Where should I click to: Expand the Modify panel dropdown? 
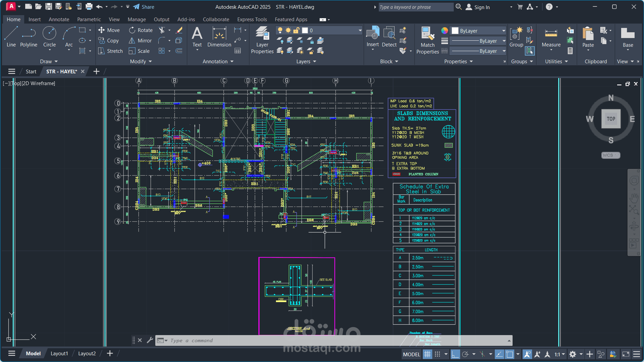click(141, 62)
